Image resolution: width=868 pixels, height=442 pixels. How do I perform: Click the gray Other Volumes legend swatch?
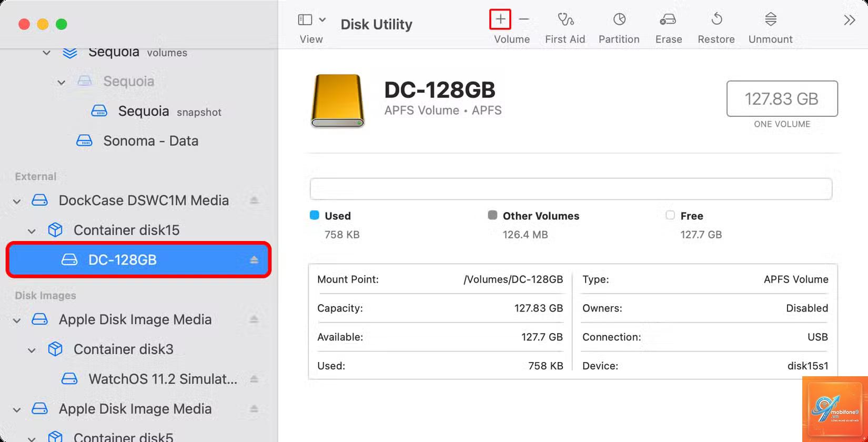tap(492, 215)
